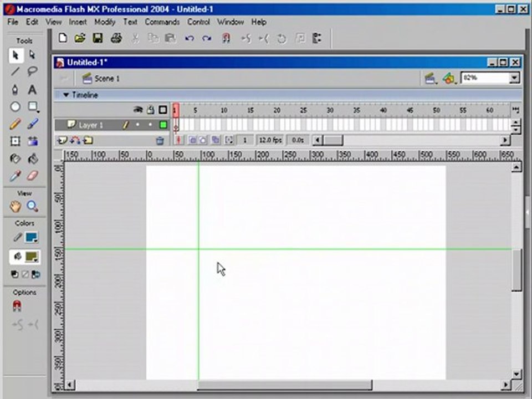Click the Open file toolbar icon
Viewport: 532px width, 399px height.
click(80, 38)
